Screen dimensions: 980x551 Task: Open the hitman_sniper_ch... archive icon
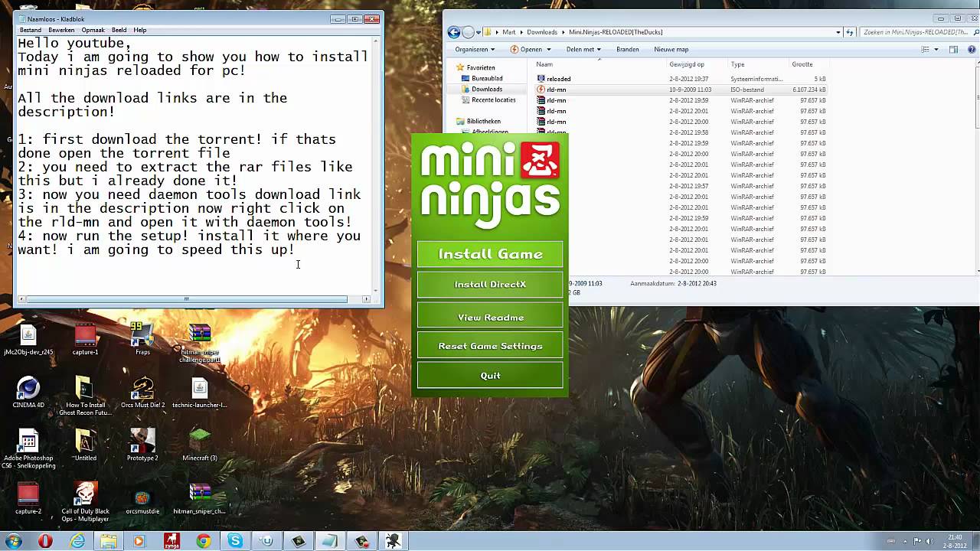pos(200,498)
